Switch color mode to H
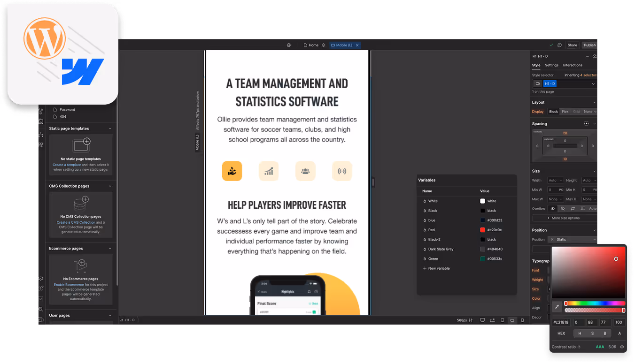635x364 pixels. pyautogui.click(x=580, y=334)
